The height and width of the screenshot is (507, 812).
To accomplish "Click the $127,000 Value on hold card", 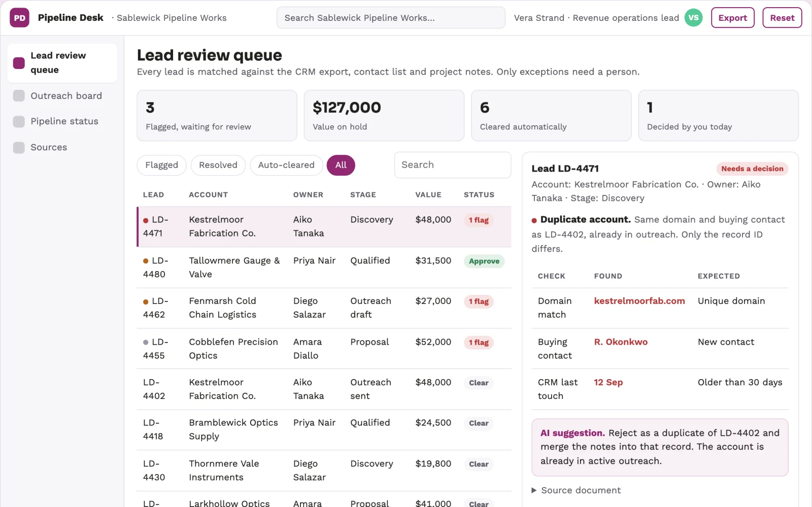I will point(384,116).
